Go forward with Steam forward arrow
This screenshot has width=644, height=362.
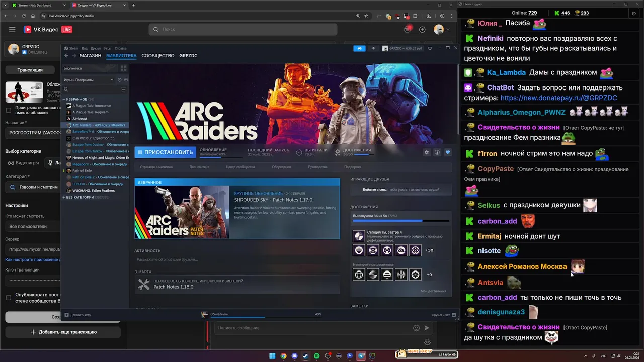pyautogui.click(x=74, y=56)
